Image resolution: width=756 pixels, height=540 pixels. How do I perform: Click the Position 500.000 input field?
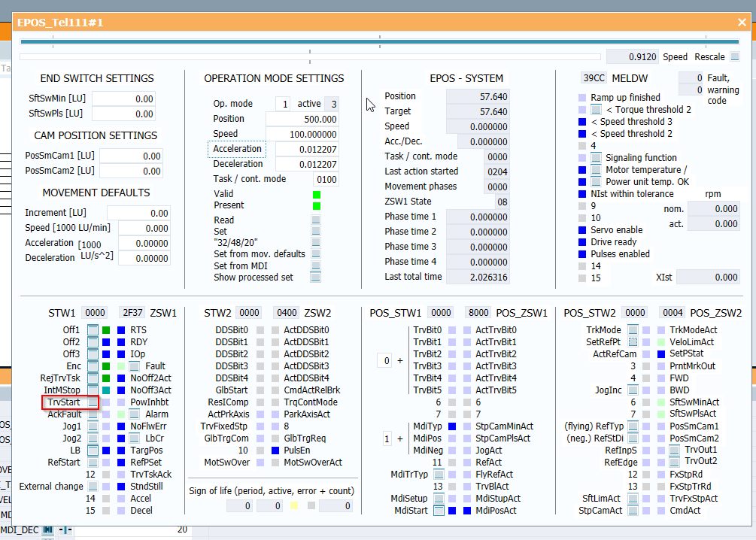coord(302,119)
